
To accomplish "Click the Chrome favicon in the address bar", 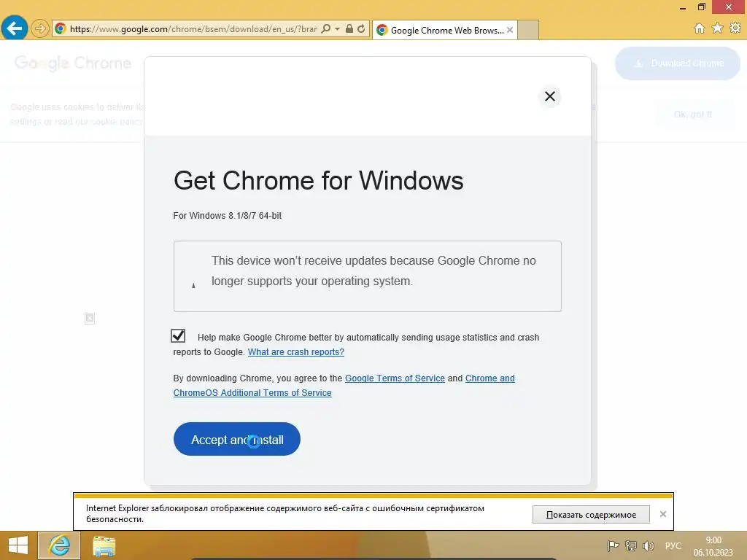I will [x=60, y=29].
